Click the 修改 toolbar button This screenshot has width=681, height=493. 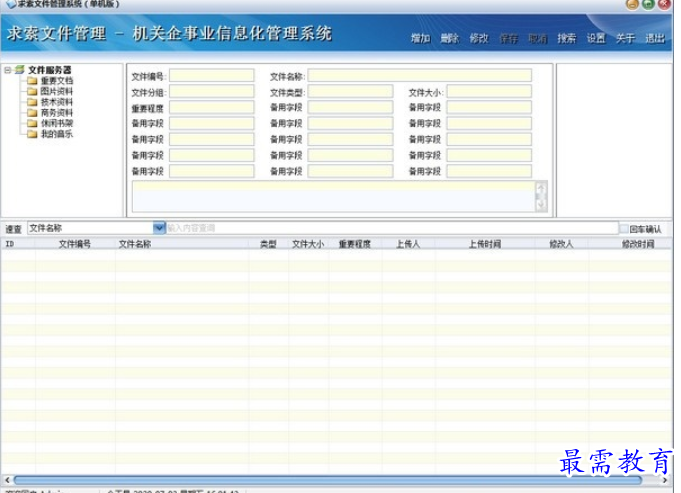click(x=479, y=39)
